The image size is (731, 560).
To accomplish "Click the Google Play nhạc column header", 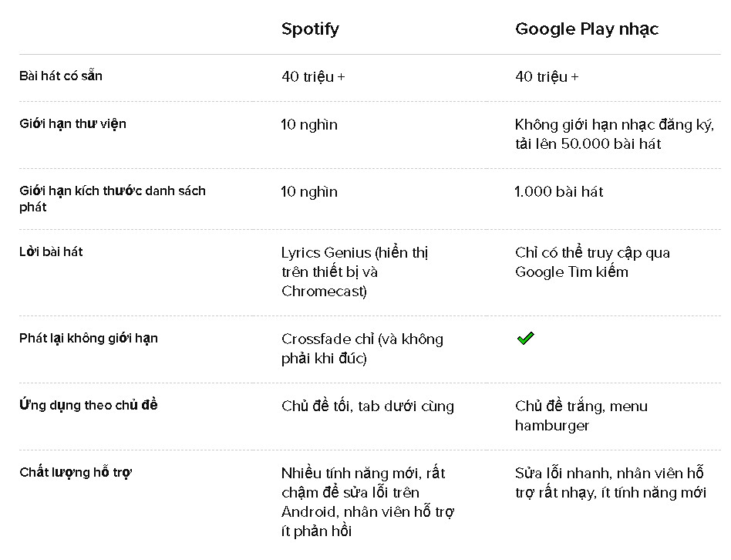I will point(587,29).
